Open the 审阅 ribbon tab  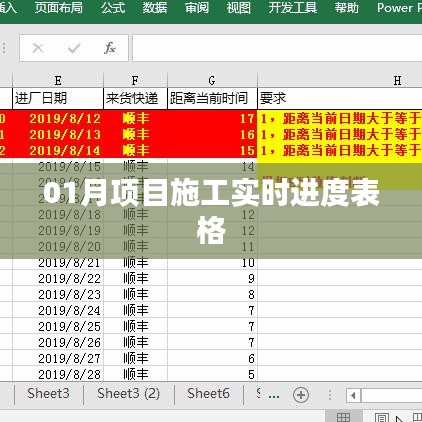pos(197,7)
